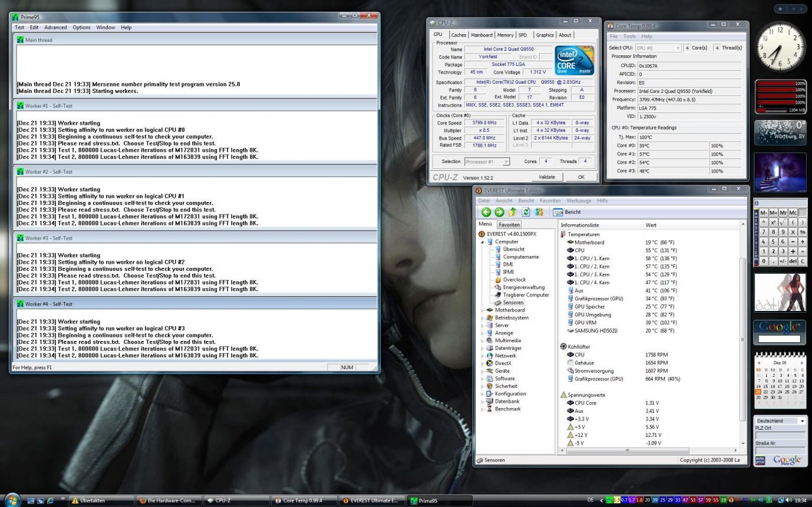812x507 pixels.
Task: Click the analog clock gadget
Action: tap(781, 47)
